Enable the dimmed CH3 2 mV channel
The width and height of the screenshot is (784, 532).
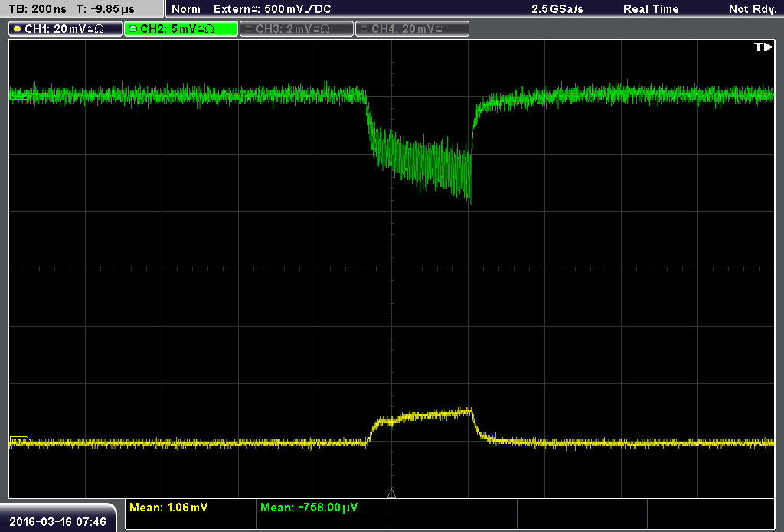pyautogui.click(x=296, y=29)
